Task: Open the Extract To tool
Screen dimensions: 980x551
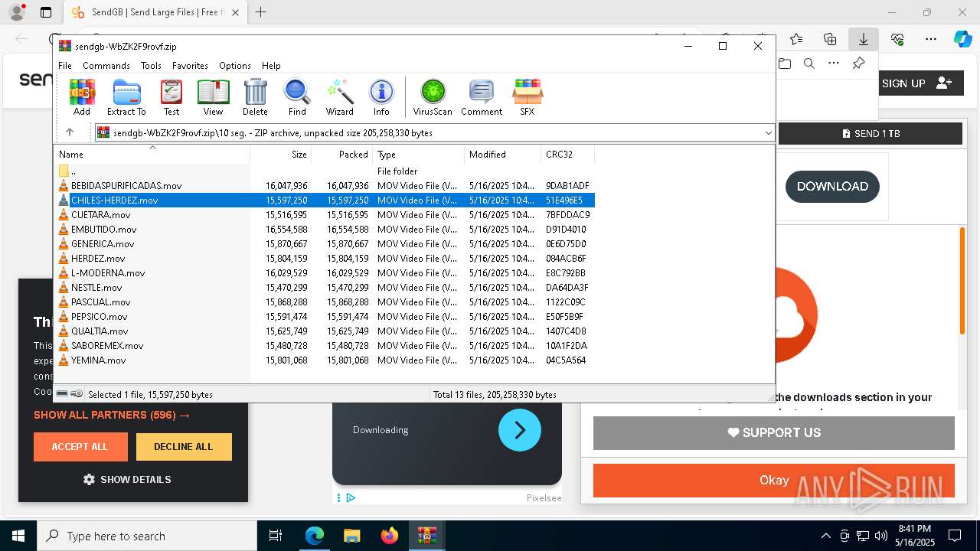Action: (126, 97)
